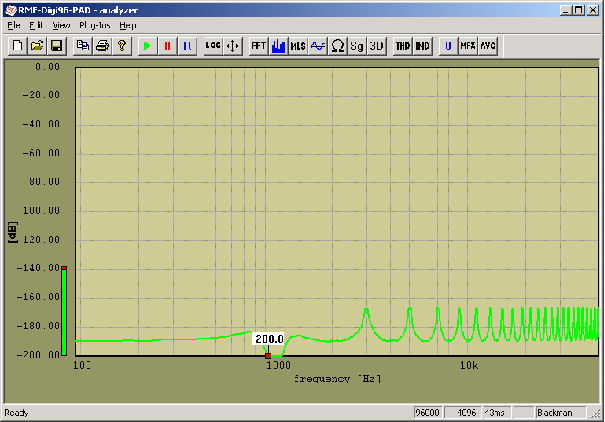Viewport: 605px width, 422px height.
Task: Click the IMD measurement button
Action: click(422, 46)
